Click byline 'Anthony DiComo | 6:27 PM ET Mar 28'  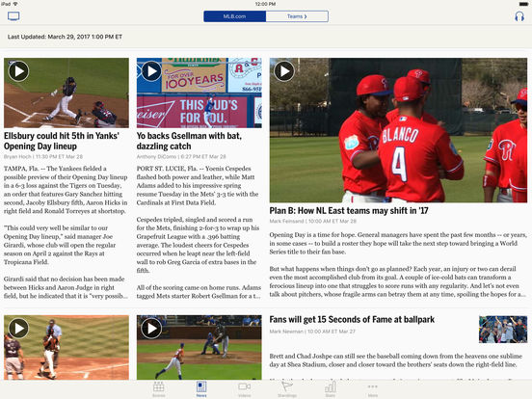point(181,156)
